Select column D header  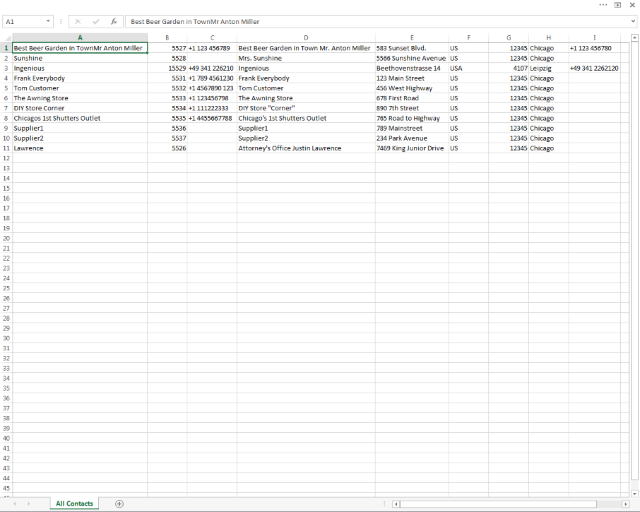click(x=306, y=38)
